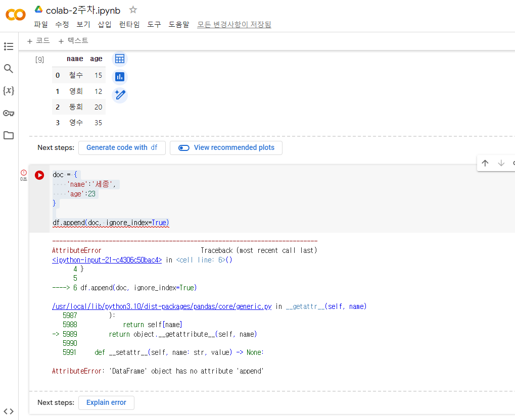Open the 파일 menu
The width and height of the screenshot is (515, 420).
(x=41, y=24)
